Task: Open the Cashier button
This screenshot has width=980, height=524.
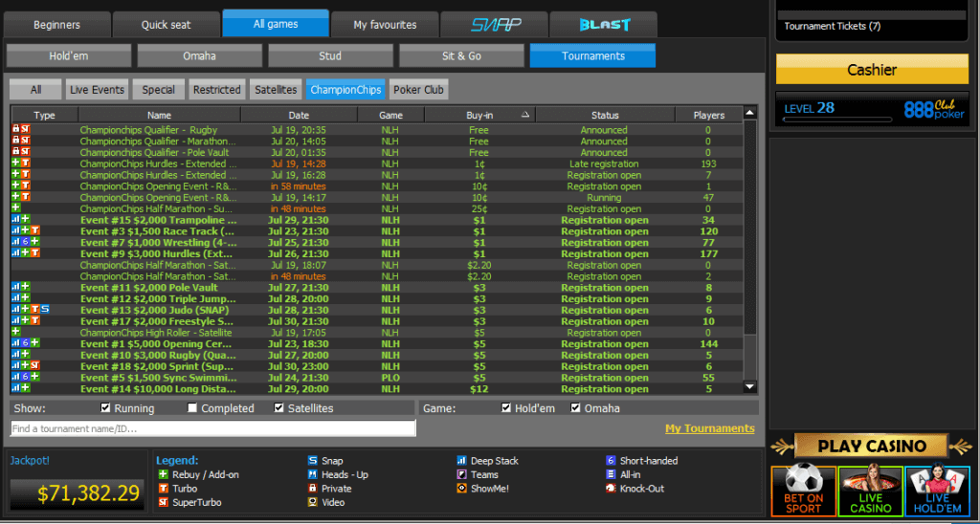Action: point(871,70)
